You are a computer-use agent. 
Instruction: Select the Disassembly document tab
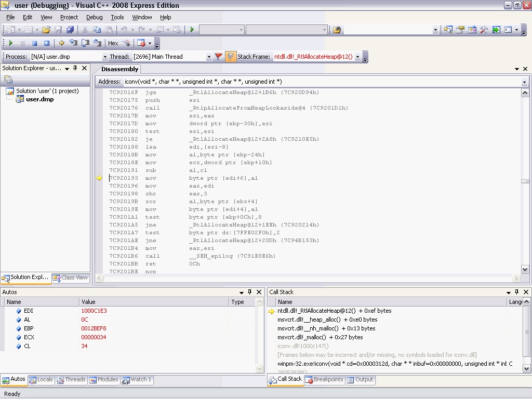point(120,69)
